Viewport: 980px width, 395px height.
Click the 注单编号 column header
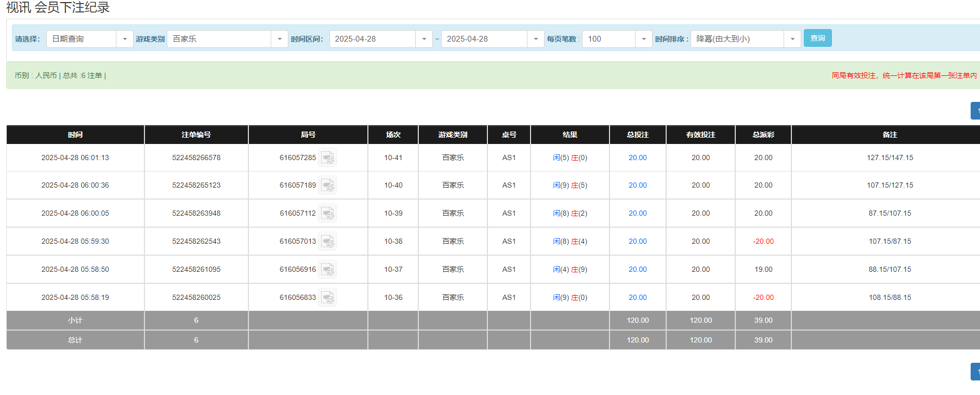point(196,135)
